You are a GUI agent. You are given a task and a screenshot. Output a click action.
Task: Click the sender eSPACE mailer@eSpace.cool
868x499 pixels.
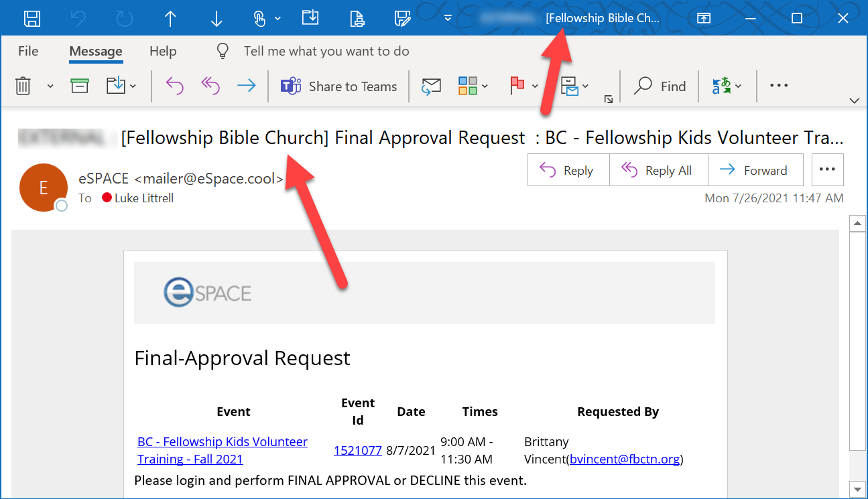[181, 179]
